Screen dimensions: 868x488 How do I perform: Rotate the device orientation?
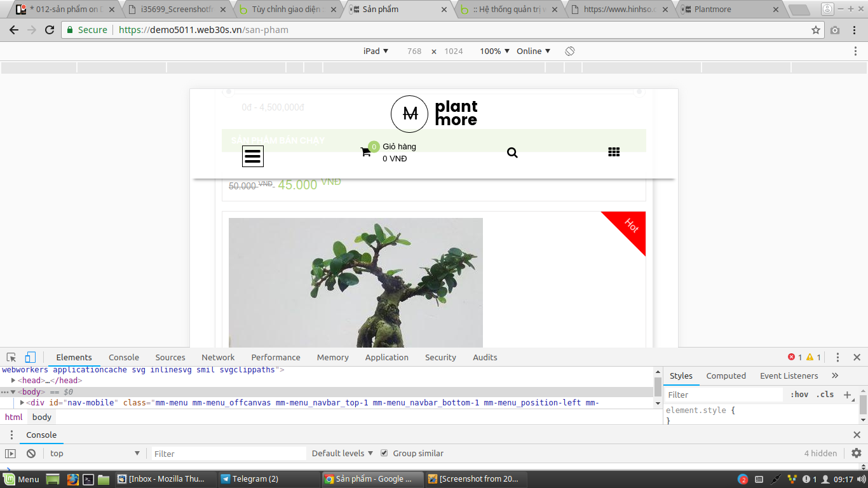(570, 51)
